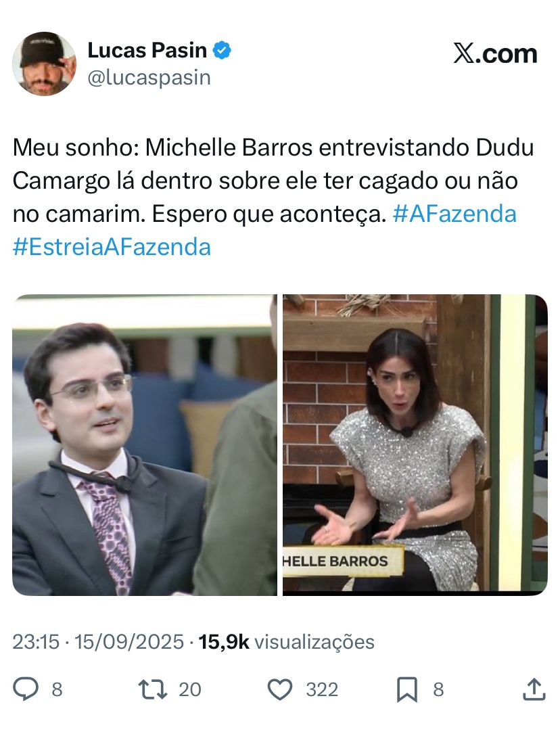Open right photo of woman in silver dress
The width and height of the screenshot is (560, 736).
coord(415,445)
